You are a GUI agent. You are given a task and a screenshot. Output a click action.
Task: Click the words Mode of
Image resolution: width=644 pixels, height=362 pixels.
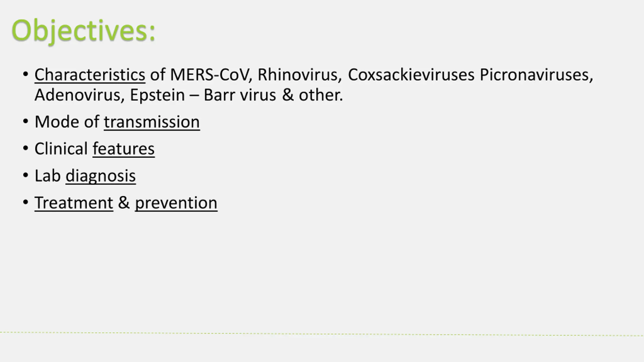(x=67, y=122)
